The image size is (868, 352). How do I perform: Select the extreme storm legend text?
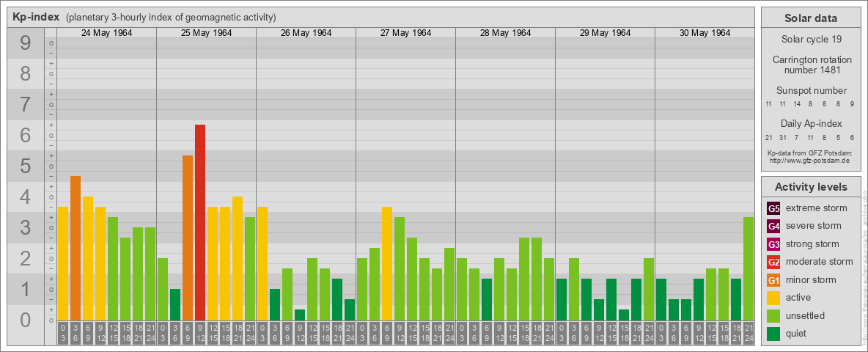[817, 208]
